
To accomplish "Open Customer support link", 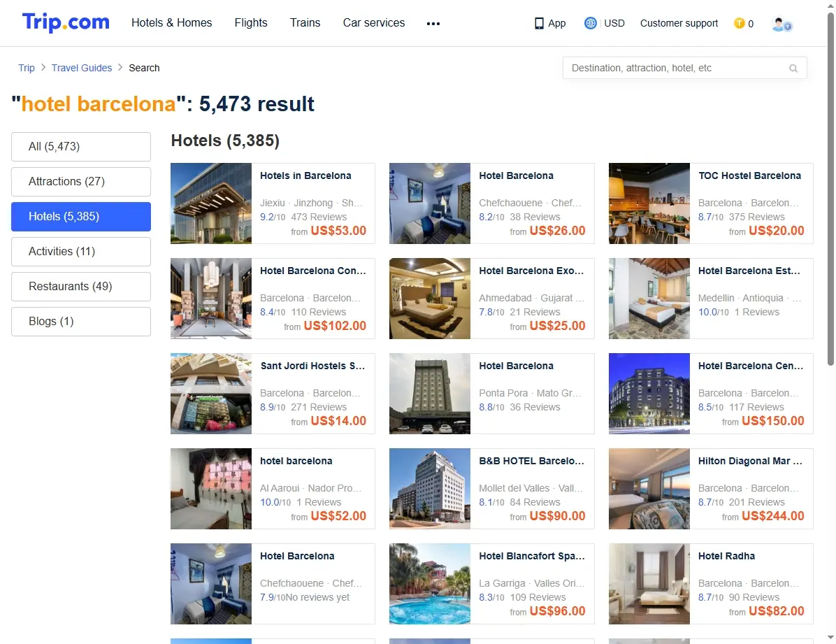I will (679, 24).
